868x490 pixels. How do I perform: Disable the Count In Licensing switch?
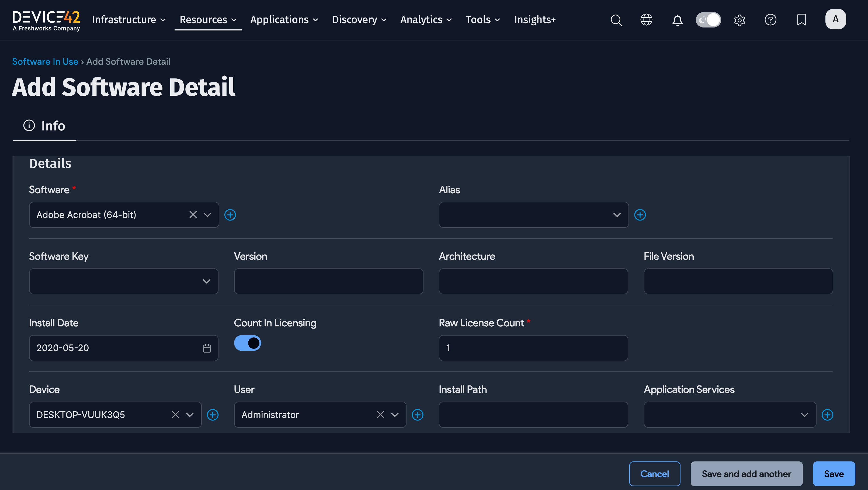tap(247, 343)
